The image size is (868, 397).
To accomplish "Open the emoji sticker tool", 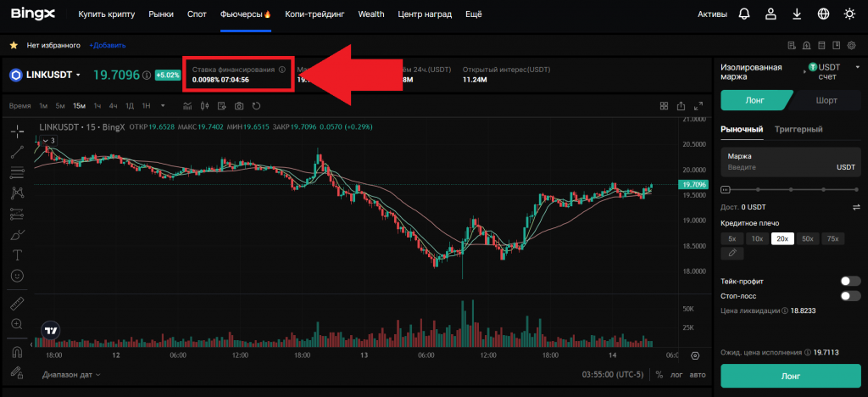I will coord(17,276).
